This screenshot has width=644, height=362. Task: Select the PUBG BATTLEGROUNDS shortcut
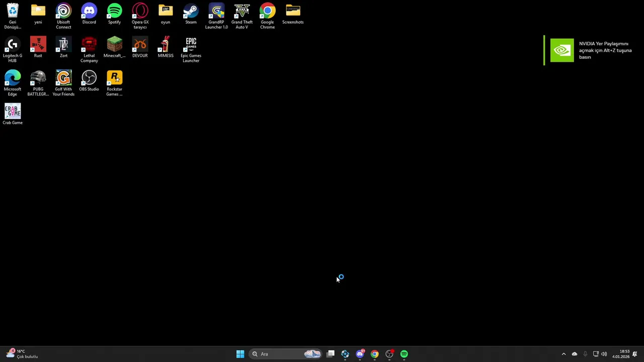pos(38,83)
